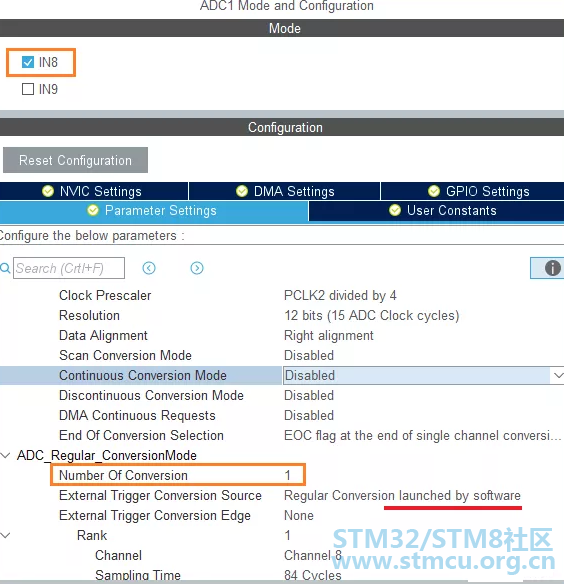Click the information (i) icon button
The height and width of the screenshot is (584, 564).
click(548, 268)
